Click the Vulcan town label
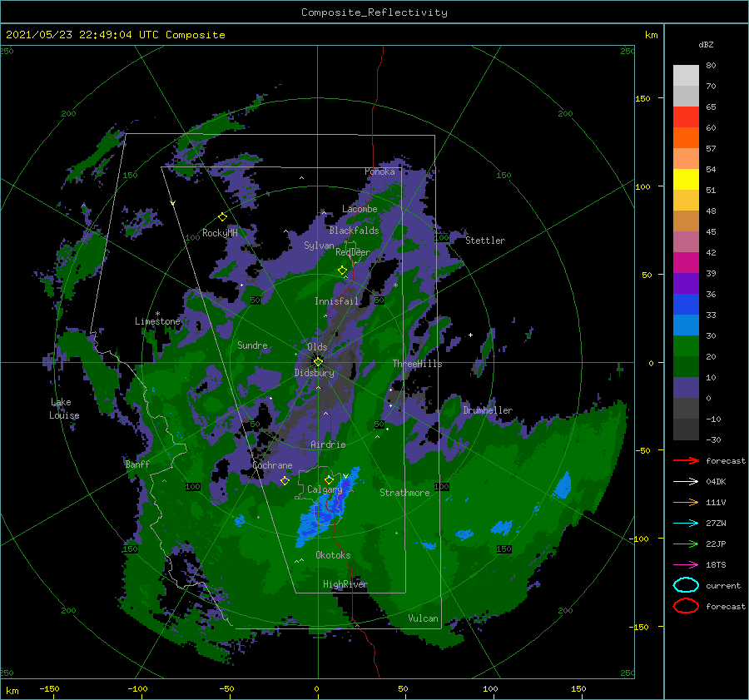 [424, 618]
